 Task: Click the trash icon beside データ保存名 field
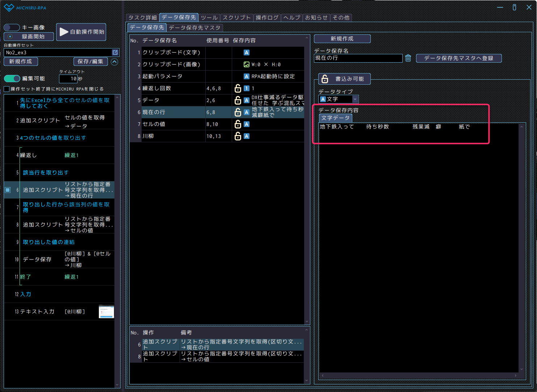pyautogui.click(x=408, y=58)
